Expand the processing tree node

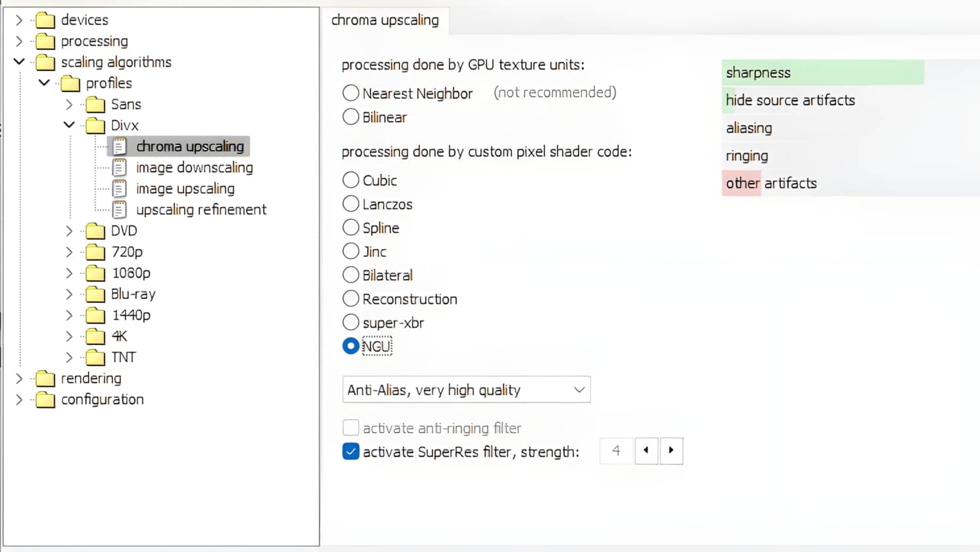point(19,41)
